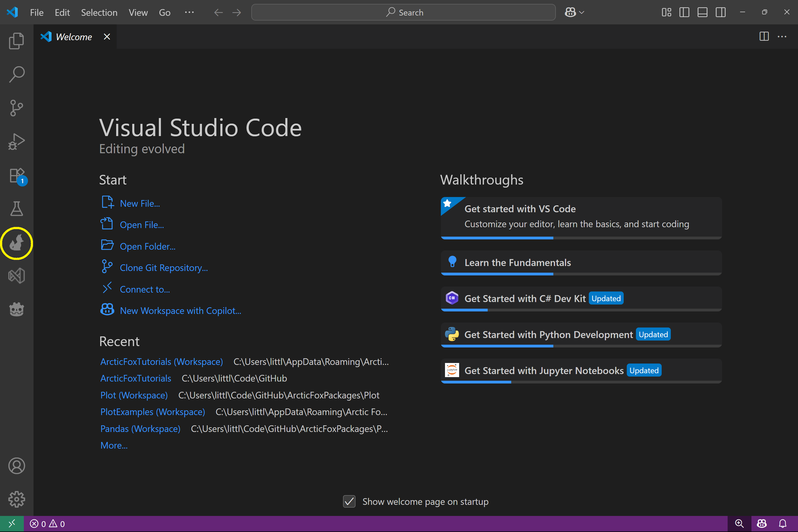Click the VS Code logo in title bar
Image resolution: width=798 pixels, height=532 pixels.
pos(12,12)
